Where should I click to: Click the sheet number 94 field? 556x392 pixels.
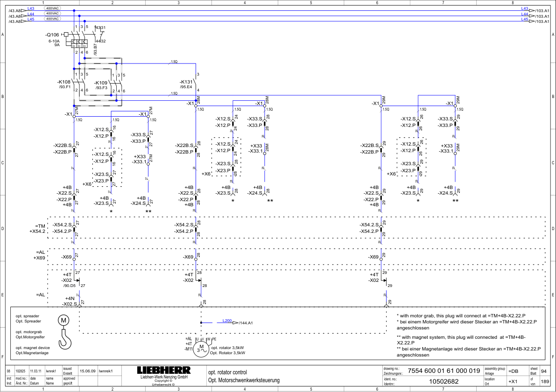click(543, 371)
